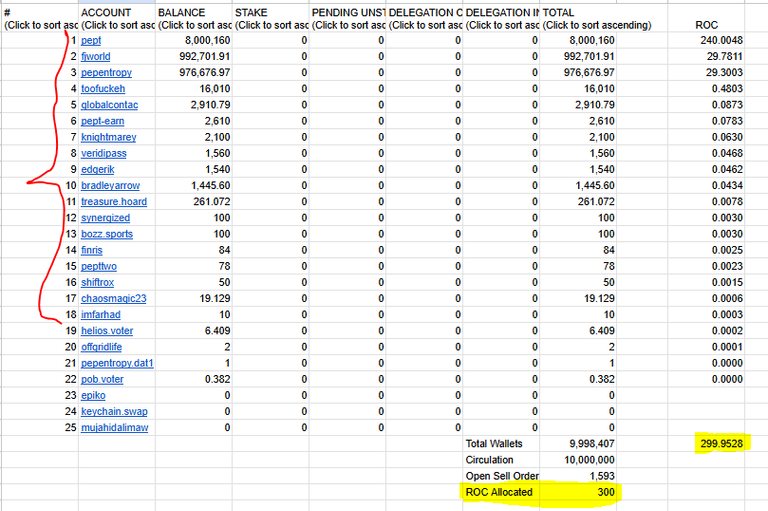The width and height of the screenshot is (768, 511).
Task: Open the keychain.swap account link
Action: pyautogui.click(x=114, y=412)
